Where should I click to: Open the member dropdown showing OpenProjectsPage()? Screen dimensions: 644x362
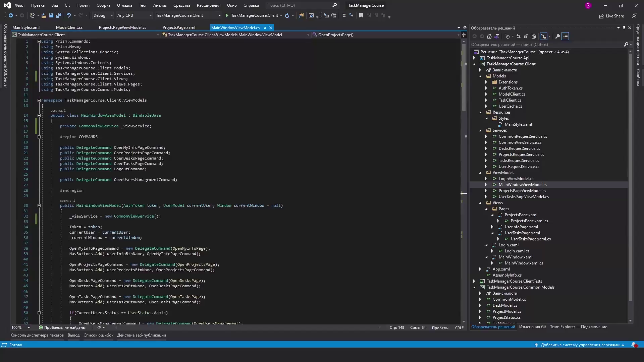(386, 35)
